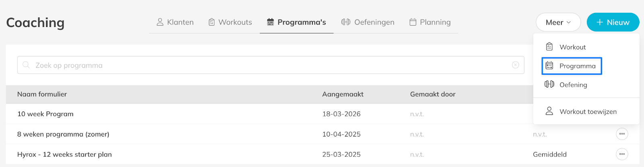Switch to the Klanten tab
Image resolution: width=644 pixels, height=167 pixels.
tap(175, 22)
